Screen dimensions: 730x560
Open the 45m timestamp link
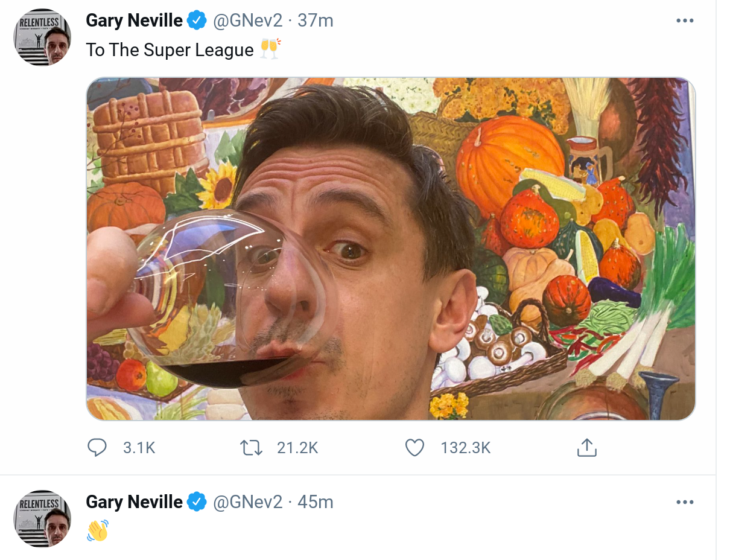316,502
